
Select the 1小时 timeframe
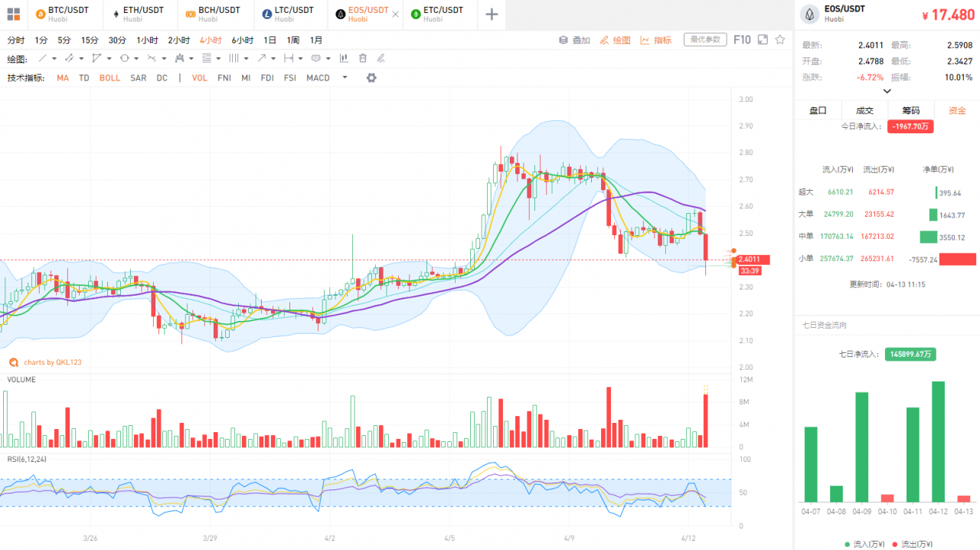[148, 40]
